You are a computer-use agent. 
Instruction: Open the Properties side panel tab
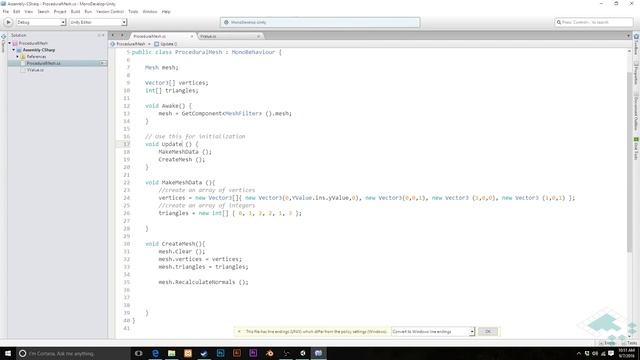coord(636,74)
